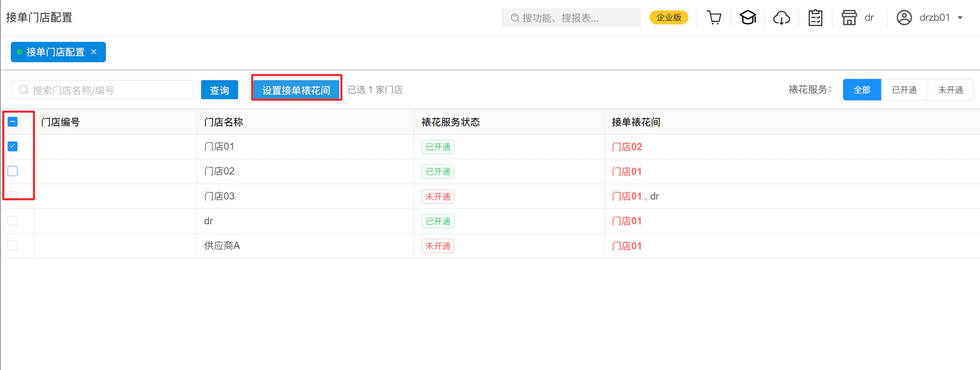The width and height of the screenshot is (980, 370).
Task: Uncheck the 门店01 row checkbox
Action: click(x=13, y=146)
